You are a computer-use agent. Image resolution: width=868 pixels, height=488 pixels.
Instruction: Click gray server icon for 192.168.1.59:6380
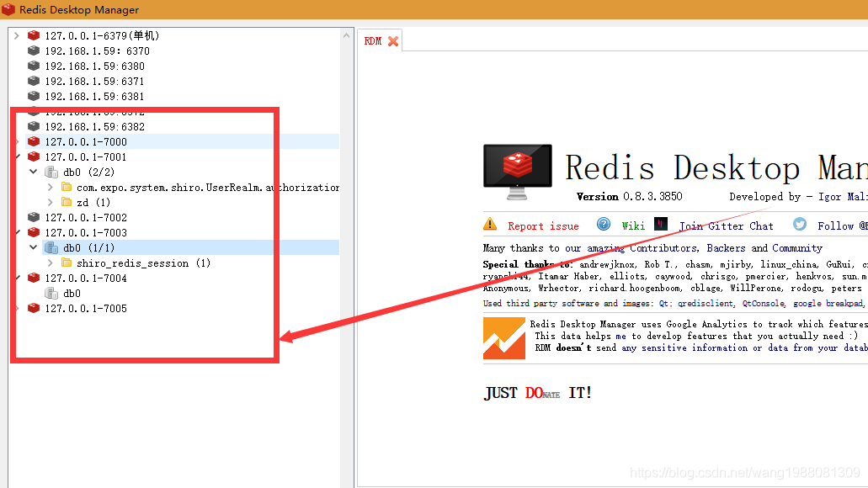coord(34,66)
